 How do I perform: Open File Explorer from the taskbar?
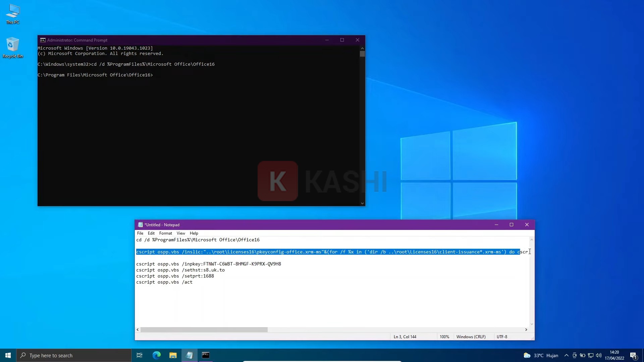pos(173,355)
